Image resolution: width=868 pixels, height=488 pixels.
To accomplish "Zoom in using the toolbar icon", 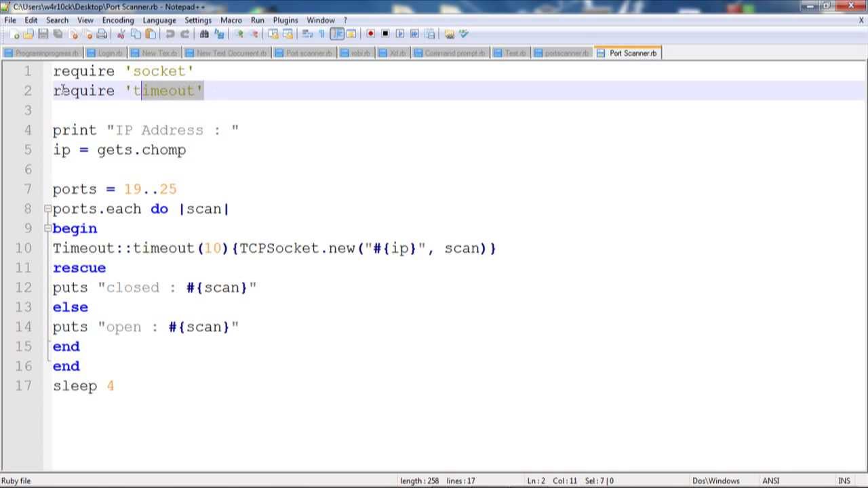I will point(240,34).
